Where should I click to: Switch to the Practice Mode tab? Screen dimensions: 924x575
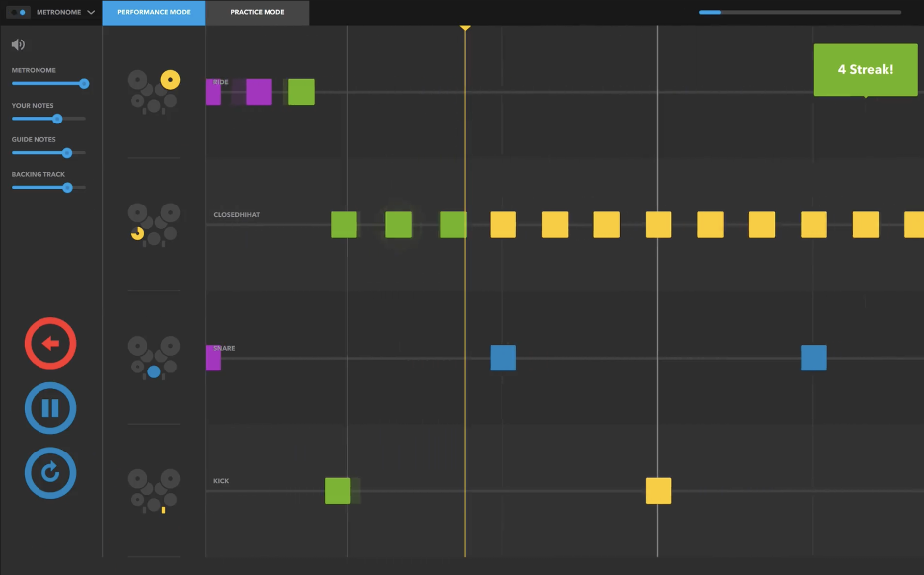coord(258,13)
